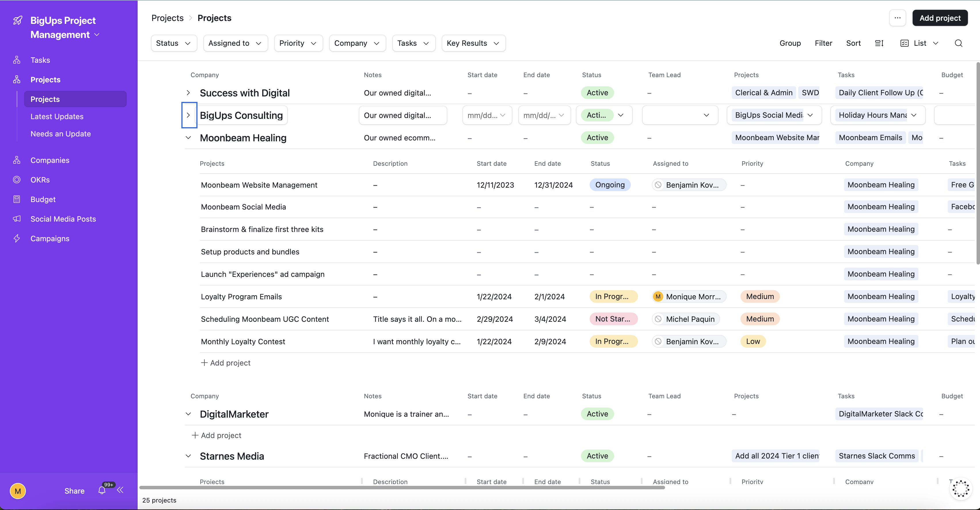Go to Campaigns page
The image size is (980, 510).
click(x=50, y=239)
